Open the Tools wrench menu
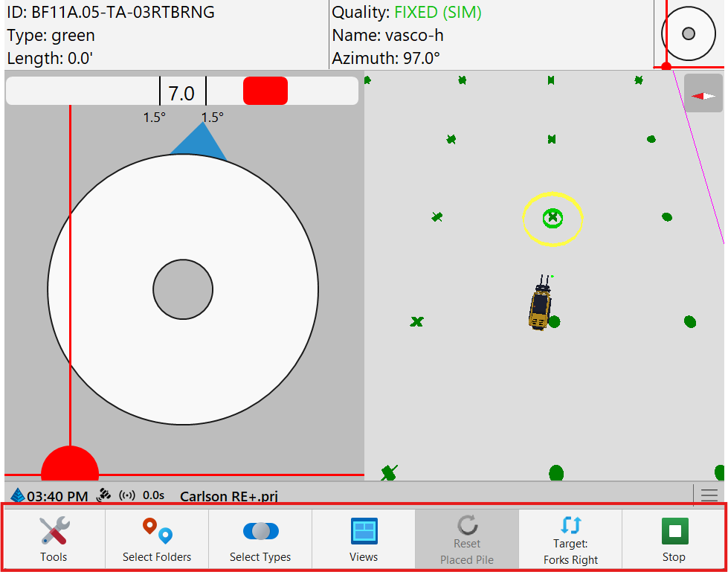The height and width of the screenshot is (572, 728). tap(54, 539)
